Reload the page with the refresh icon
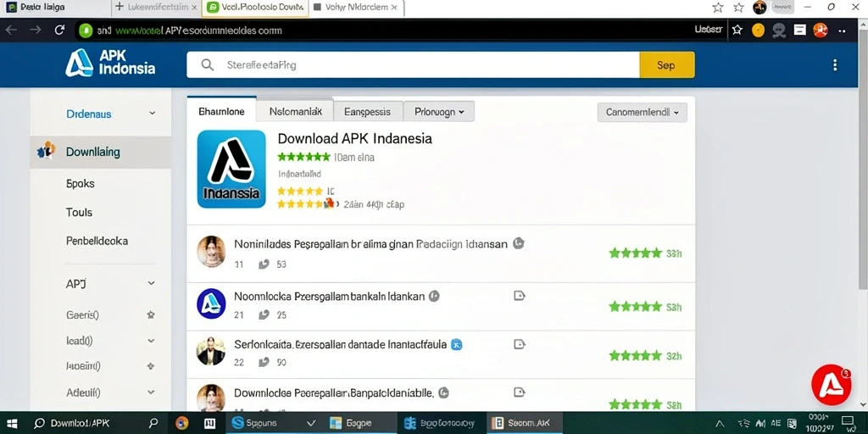The height and width of the screenshot is (434, 868). click(x=60, y=30)
